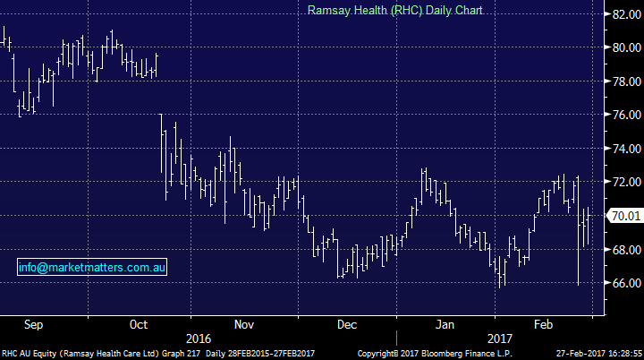644x360 pixels.
Task: Select the Oct month label
Action: coord(139,324)
